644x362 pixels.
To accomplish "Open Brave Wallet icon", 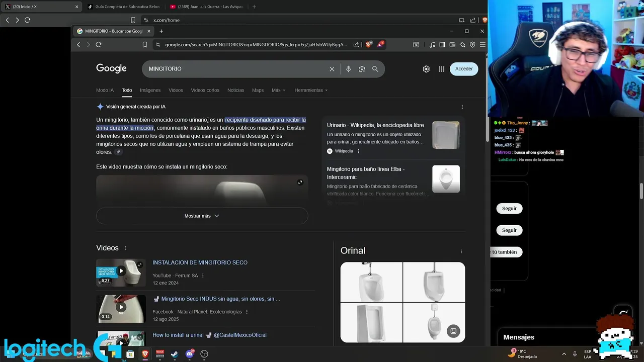I will (452, 45).
